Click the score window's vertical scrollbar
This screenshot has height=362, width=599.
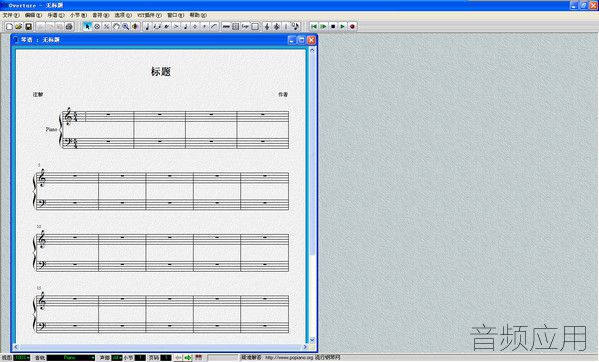pyautogui.click(x=312, y=195)
